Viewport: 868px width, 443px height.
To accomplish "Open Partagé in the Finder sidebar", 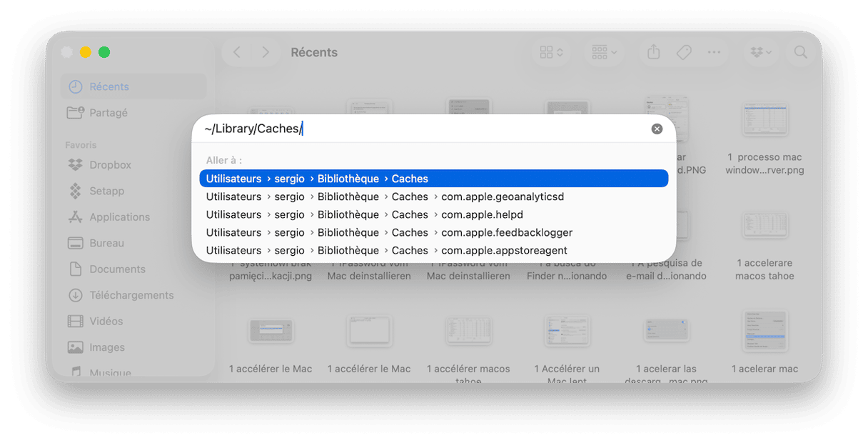I will [133, 113].
